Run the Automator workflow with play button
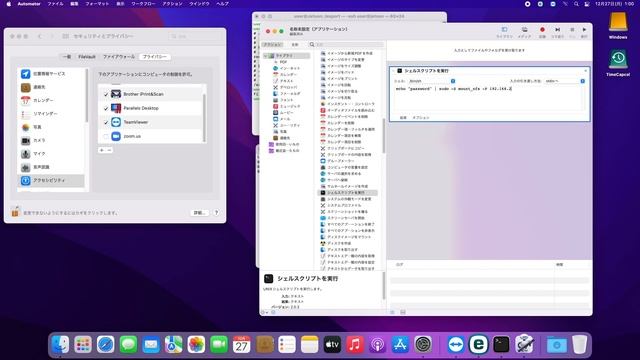Image resolution: width=640 pixels, height=360 pixels. 584,30
